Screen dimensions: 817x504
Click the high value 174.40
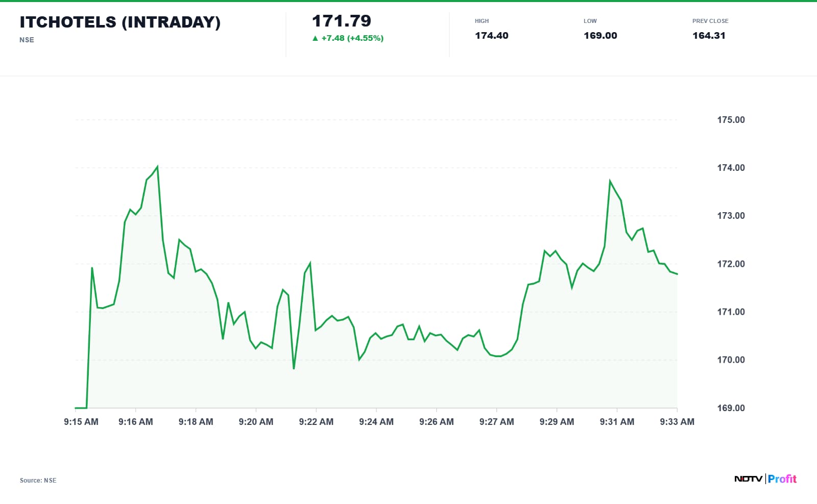pos(492,36)
